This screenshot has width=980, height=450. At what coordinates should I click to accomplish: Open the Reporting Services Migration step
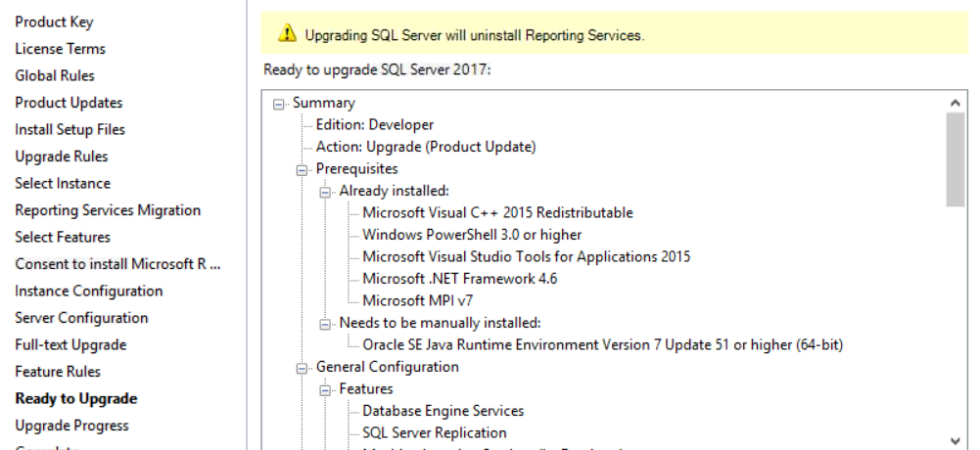pos(108,210)
